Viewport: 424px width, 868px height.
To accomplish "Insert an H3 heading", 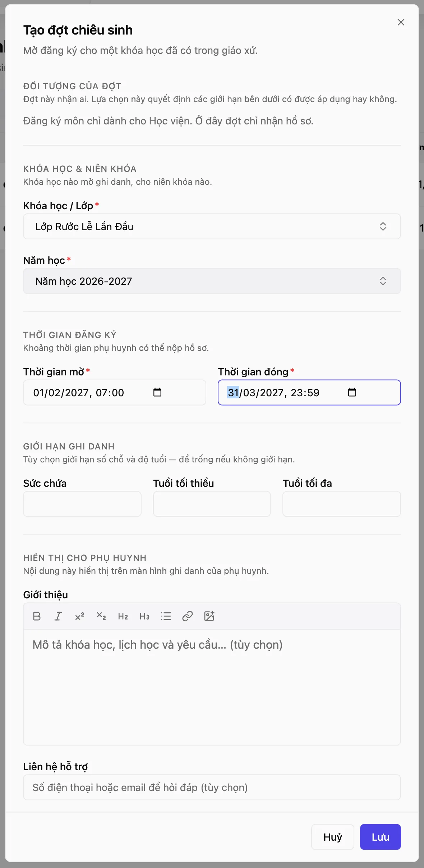I will (x=144, y=616).
